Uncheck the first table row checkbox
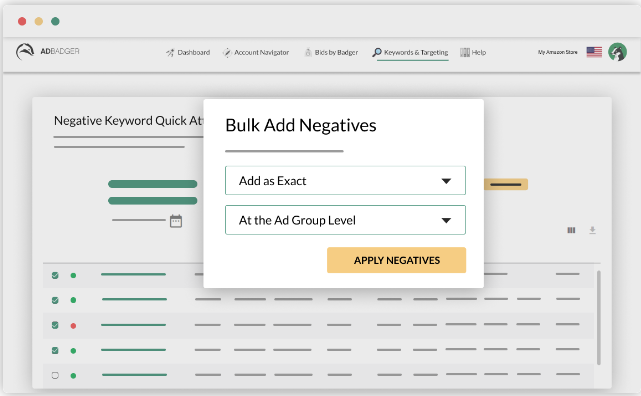The width and height of the screenshot is (641, 396). [55, 275]
